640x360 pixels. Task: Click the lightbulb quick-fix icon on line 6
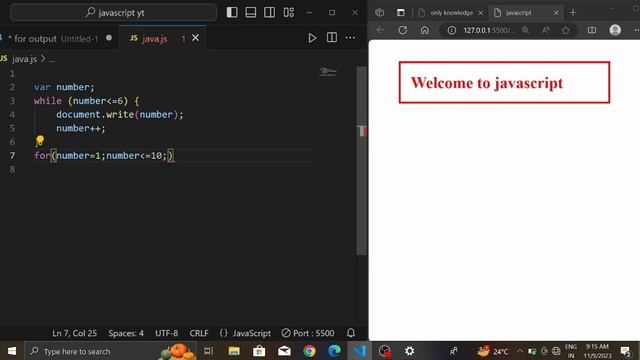pyautogui.click(x=40, y=141)
